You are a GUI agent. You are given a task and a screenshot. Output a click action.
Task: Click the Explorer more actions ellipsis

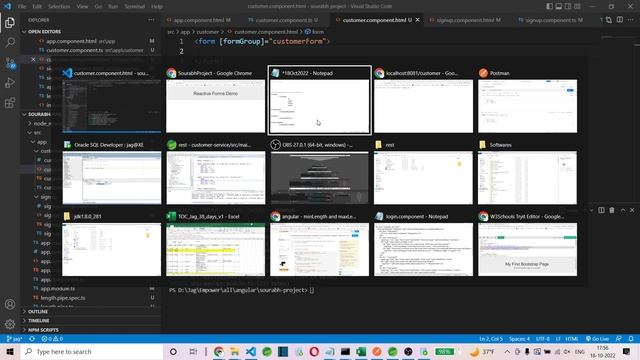click(x=151, y=20)
